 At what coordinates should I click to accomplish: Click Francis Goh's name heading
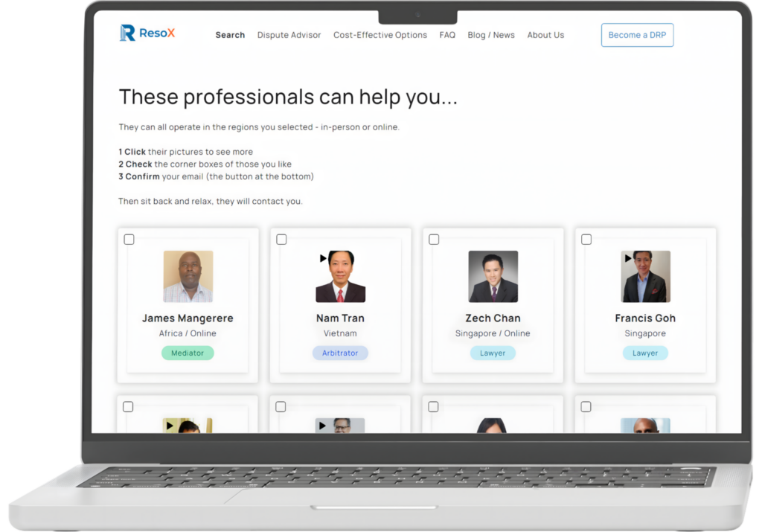point(645,318)
